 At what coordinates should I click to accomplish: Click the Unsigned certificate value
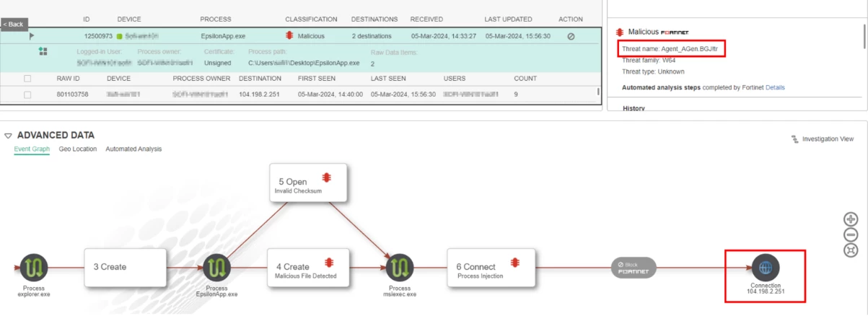[x=218, y=63]
